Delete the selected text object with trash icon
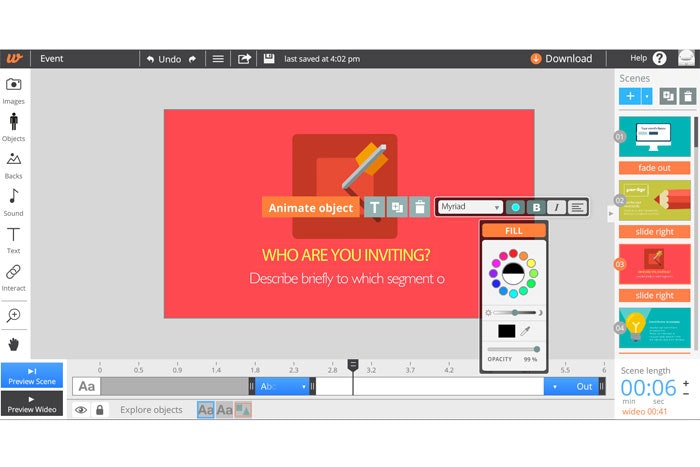Viewport: 700px width, 467px height. [420, 207]
